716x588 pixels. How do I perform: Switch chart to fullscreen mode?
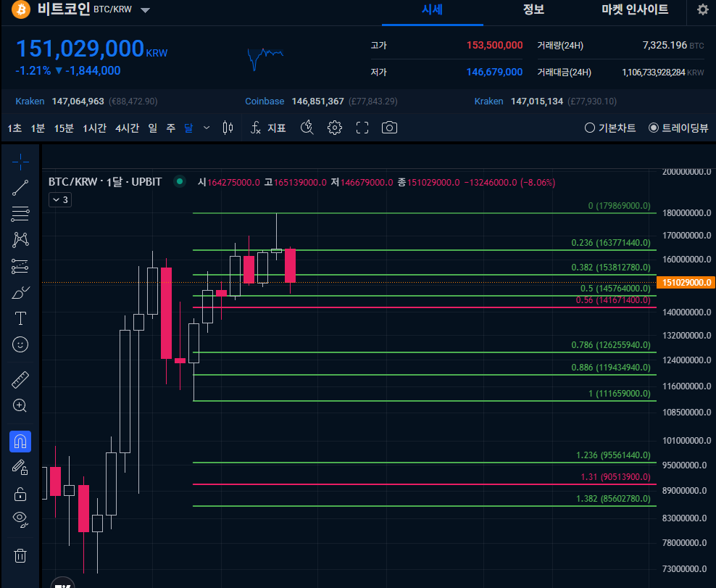pos(362,128)
